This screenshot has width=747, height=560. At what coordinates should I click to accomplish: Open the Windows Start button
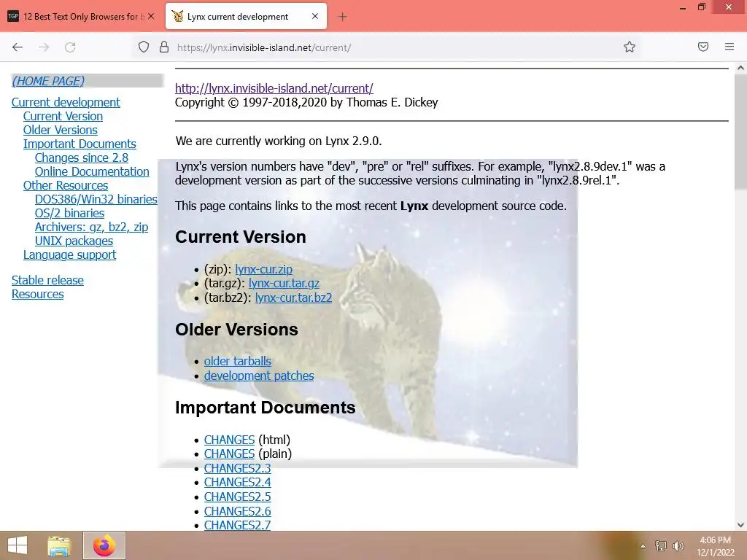click(18, 545)
